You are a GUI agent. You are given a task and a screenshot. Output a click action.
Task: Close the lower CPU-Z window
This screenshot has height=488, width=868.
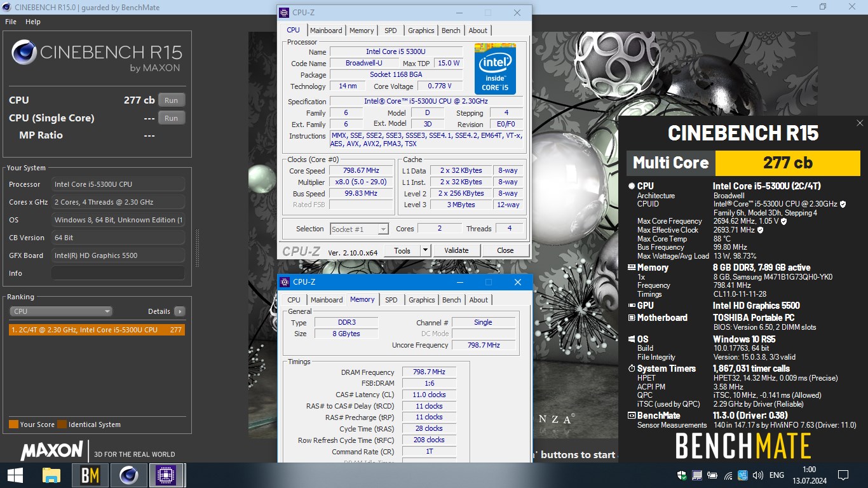point(518,282)
